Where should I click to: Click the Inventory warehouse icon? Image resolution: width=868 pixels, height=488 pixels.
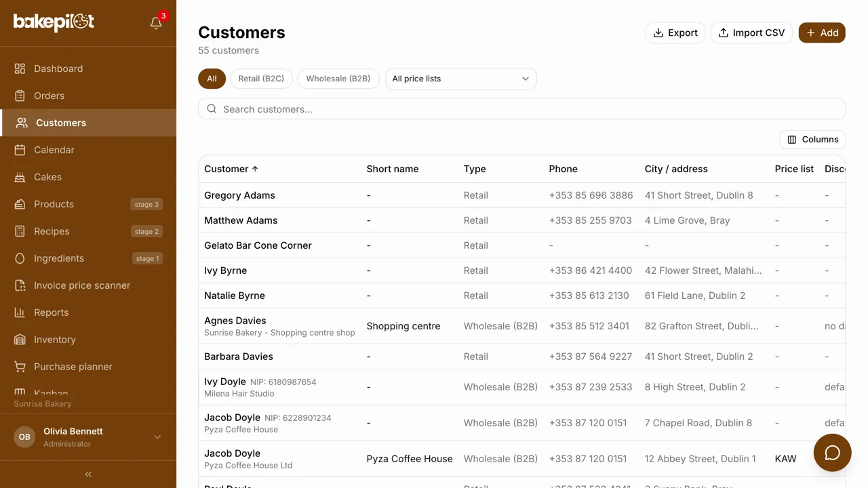pyautogui.click(x=20, y=340)
